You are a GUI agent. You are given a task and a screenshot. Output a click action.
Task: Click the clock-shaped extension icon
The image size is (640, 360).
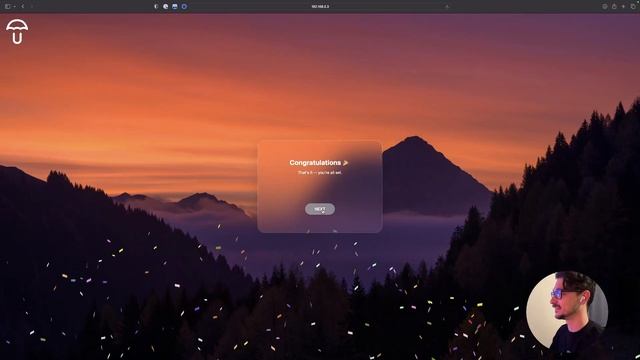(x=165, y=7)
